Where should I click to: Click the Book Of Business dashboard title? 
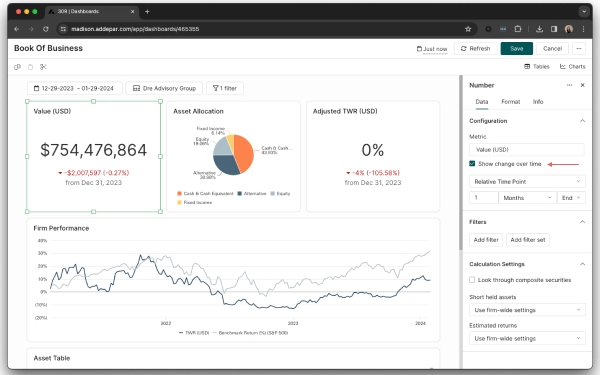[48, 48]
